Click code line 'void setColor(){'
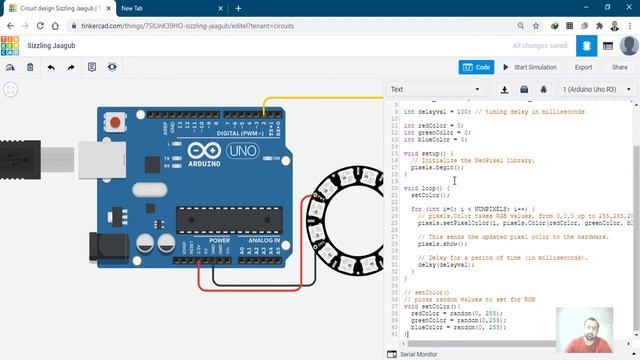Screen dimensions: 640x360 432,306
